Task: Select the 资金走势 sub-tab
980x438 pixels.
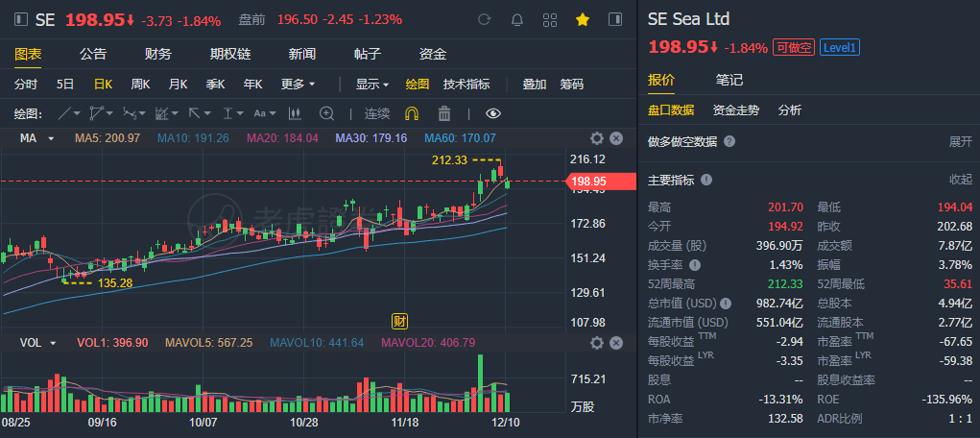Action: (736, 110)
